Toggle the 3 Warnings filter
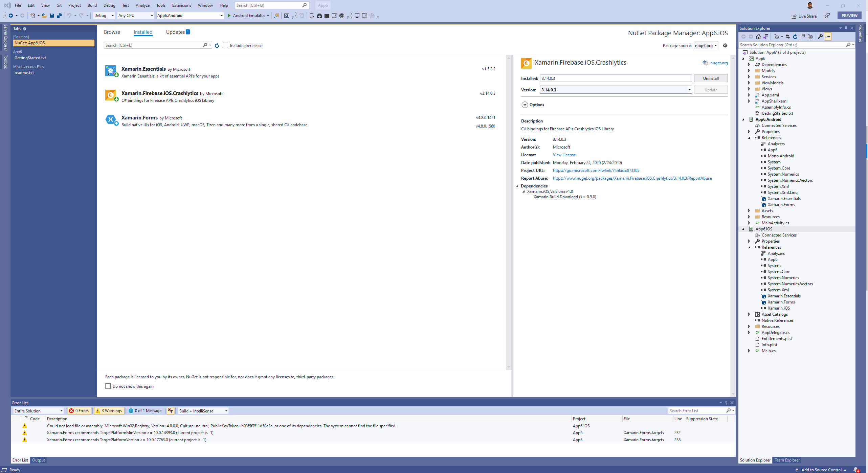This screenshot has height=473, width=868. point(109,411)
